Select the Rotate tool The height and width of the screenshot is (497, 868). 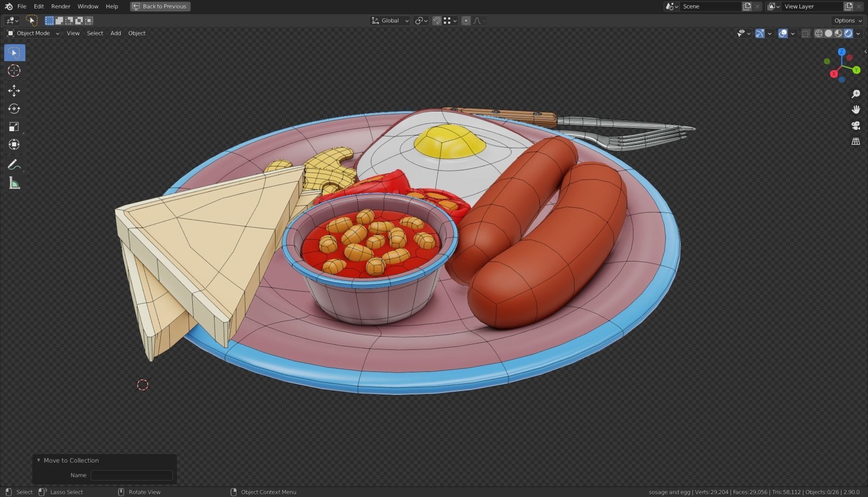[15, 109]
